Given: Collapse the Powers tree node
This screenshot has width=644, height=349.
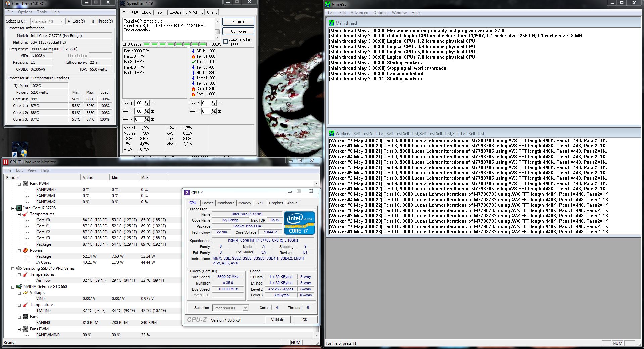Looking at the screenshot, I should click(x=19, y=251).
